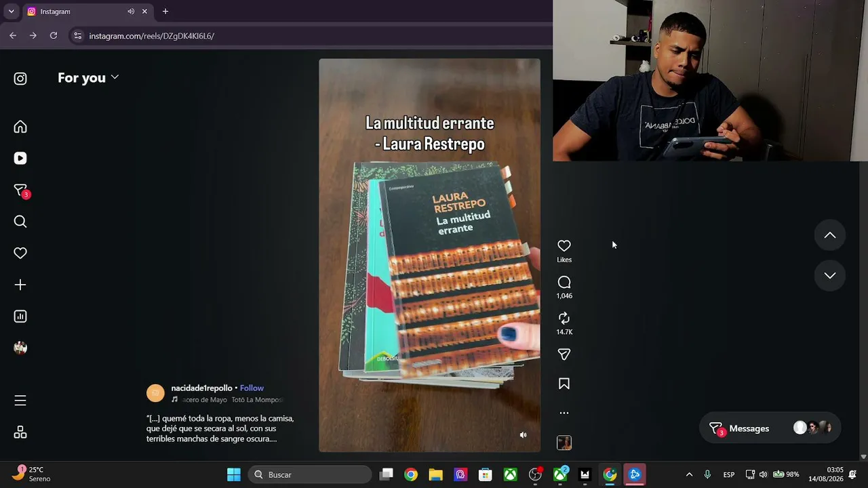The width and height of the screenshot is (868, 488).
Task: Open Task View on the taskbar
Action: [x=387, y=474]
